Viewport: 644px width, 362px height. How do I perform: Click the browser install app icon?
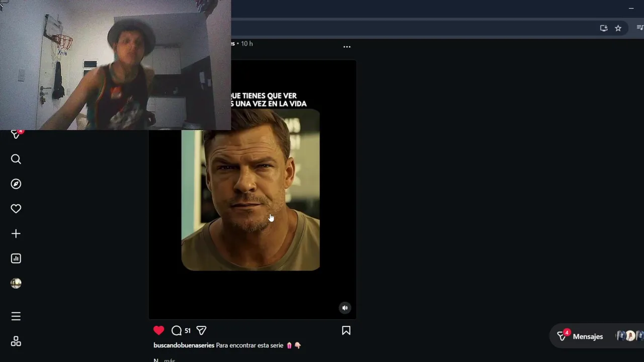tap(604, 28)
